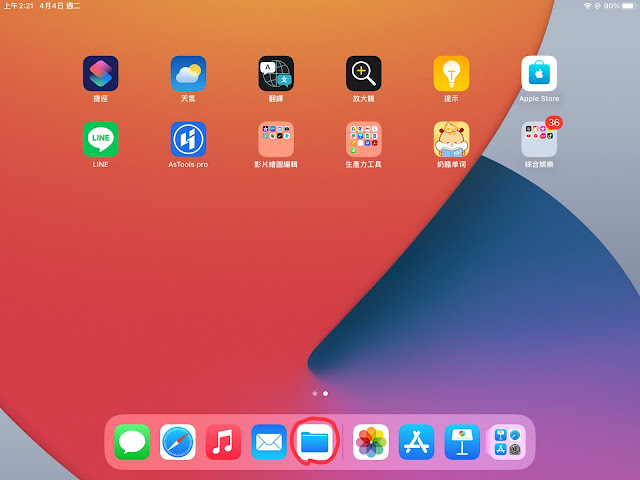Open the LINE messenger app
This screenshot has height=480, width=640.
pos(100,139)
